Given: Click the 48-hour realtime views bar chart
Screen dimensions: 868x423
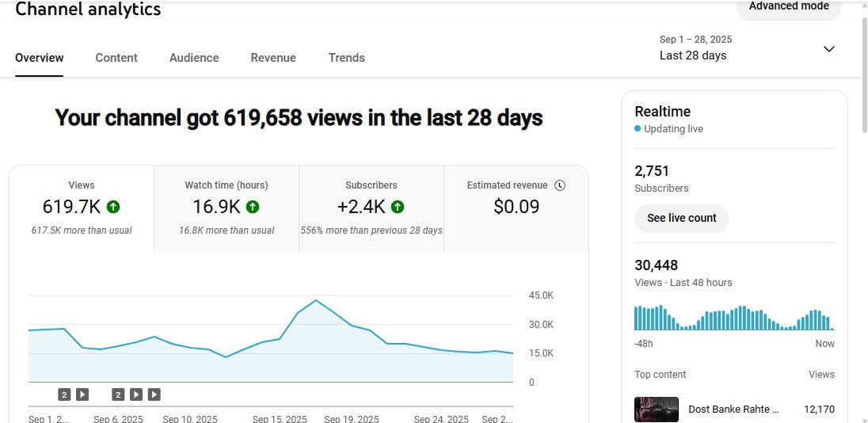Looking at the screenshot, I should pos(733,318).
